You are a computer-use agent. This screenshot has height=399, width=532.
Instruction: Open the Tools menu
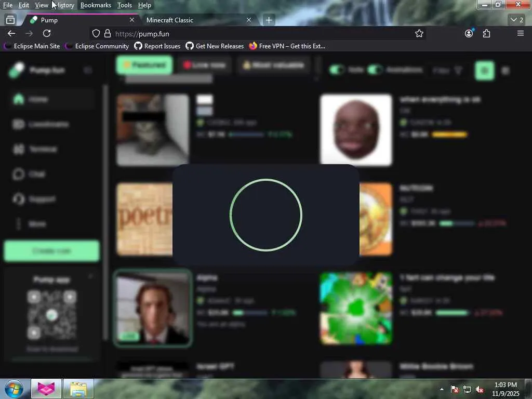click(x=125, y=5)
